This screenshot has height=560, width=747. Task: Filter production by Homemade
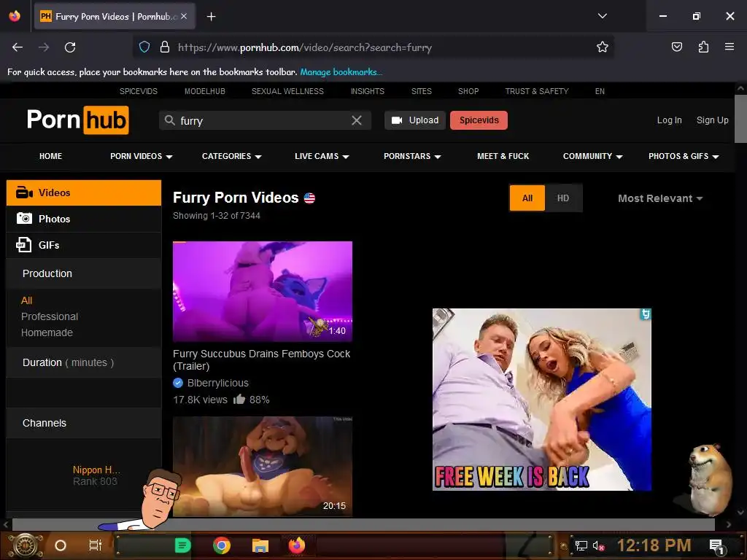pos(47,332)
